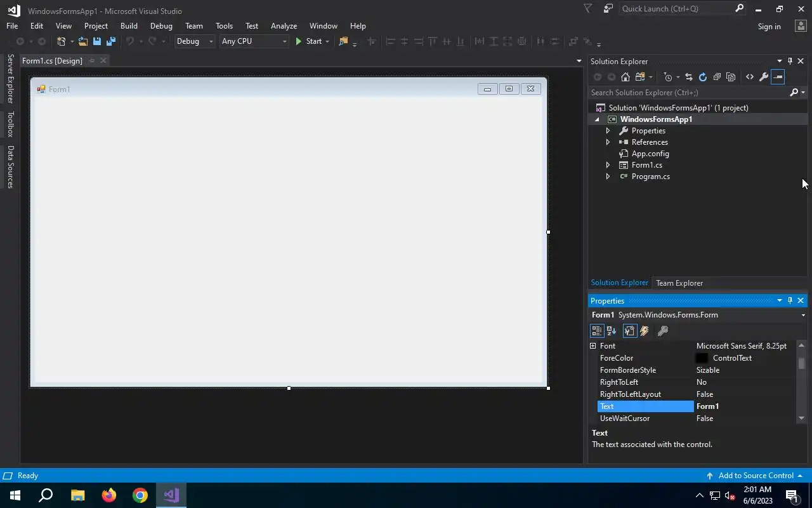This screenshot has height=508, width=812.
Task: Open the Start button dropdown arrow
Action: pos(327,41)
